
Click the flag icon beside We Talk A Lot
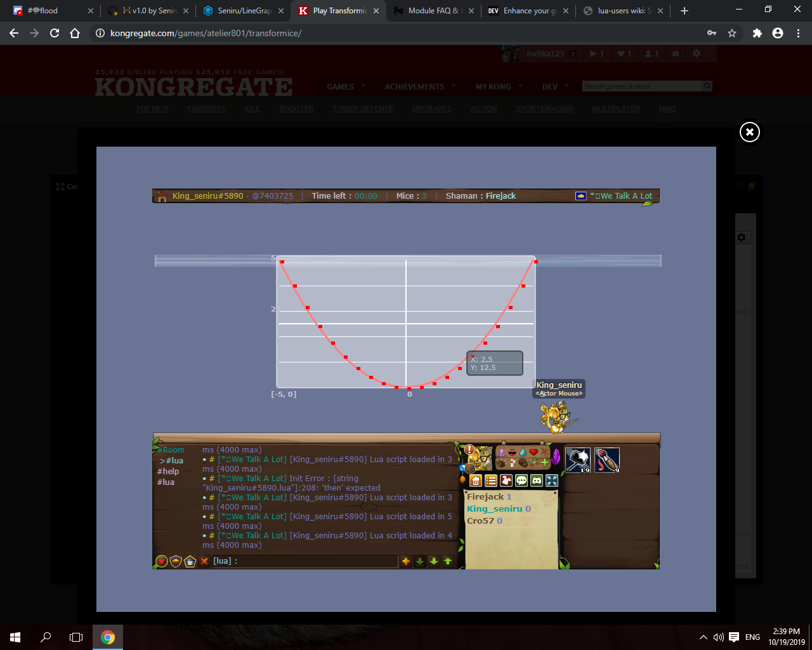580,196
